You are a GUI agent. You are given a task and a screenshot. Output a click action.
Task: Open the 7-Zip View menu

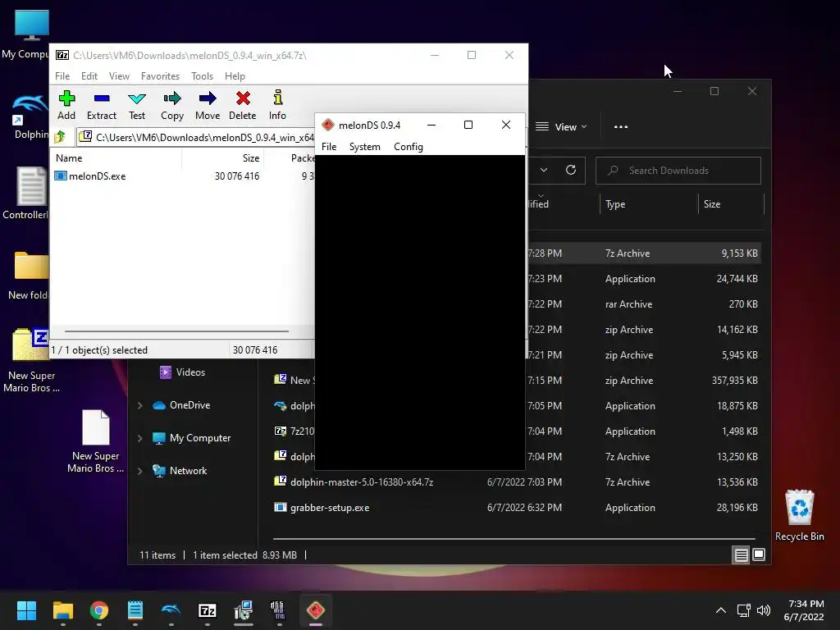[x=119, y=76]
